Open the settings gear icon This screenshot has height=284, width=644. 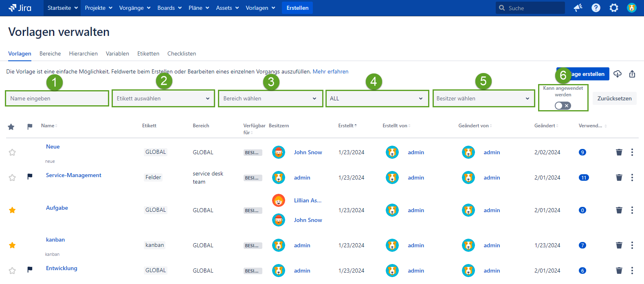(x=613, y=8)
